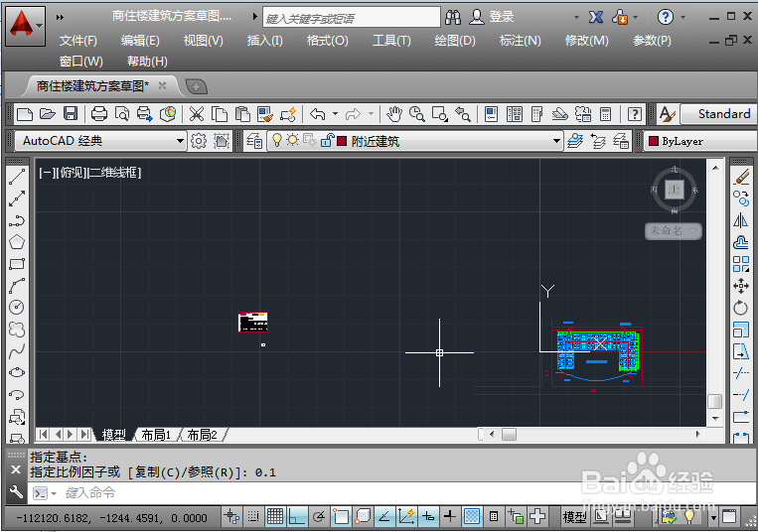Expand the Help question mark dropdown arrow
This screenshot has height=532, width=758.
pos(682,17)
